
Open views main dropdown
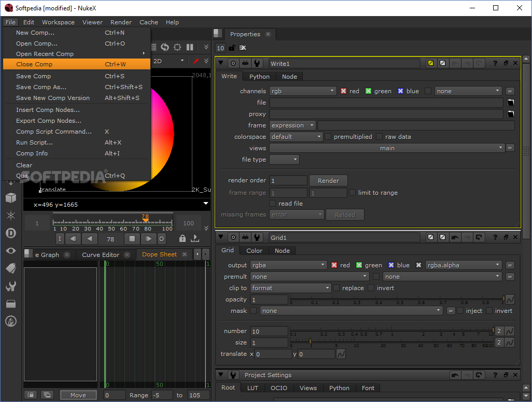pyautogui.click(x=387, y=148)
